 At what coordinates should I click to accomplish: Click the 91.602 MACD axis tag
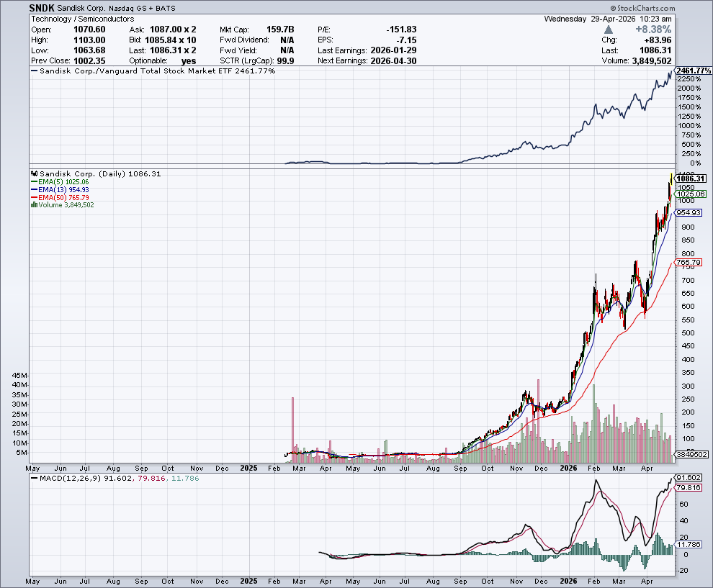click(x=689, y=478)
